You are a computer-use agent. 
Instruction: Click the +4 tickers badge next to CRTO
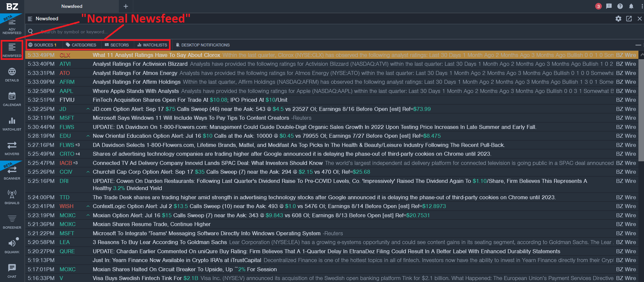tap(78, 154)
